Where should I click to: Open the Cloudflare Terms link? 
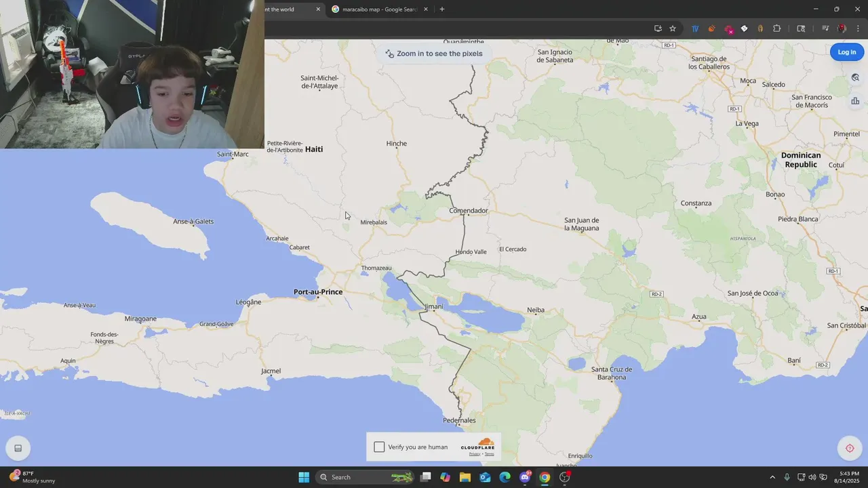[489, 454]
